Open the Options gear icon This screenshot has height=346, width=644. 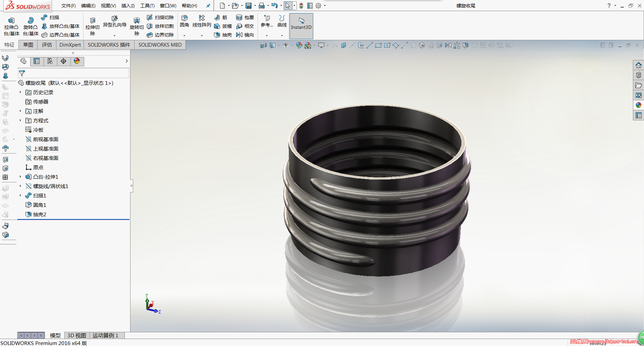click(318, 6)
